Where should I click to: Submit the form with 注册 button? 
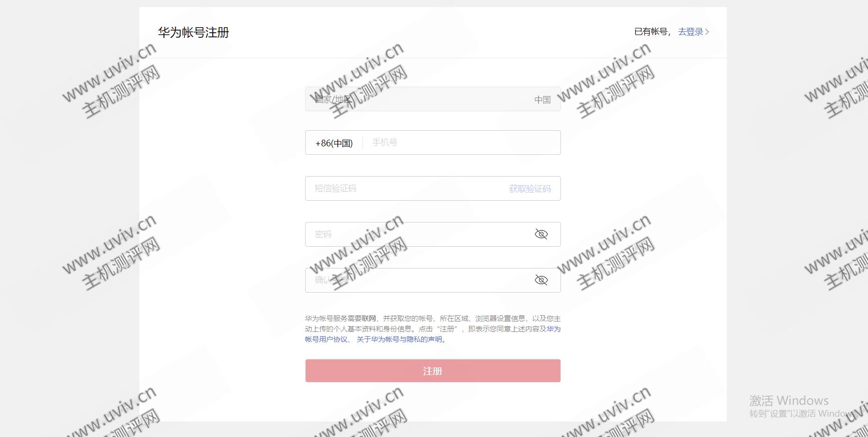(433, 371)
